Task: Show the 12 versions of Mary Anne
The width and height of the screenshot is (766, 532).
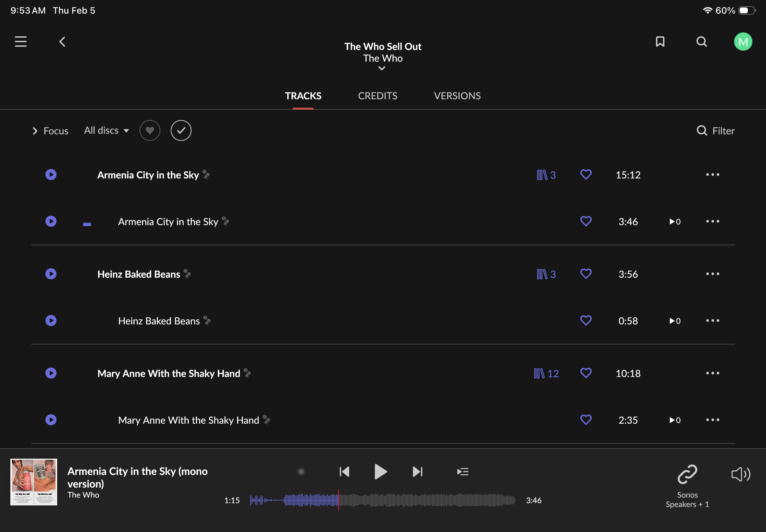Action: (x=546, y=373)
